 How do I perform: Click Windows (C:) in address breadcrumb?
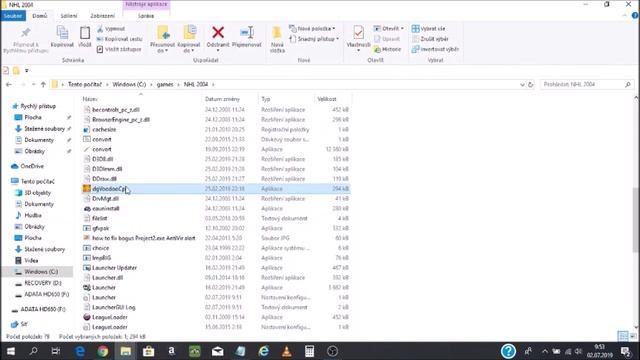[129, 84]
